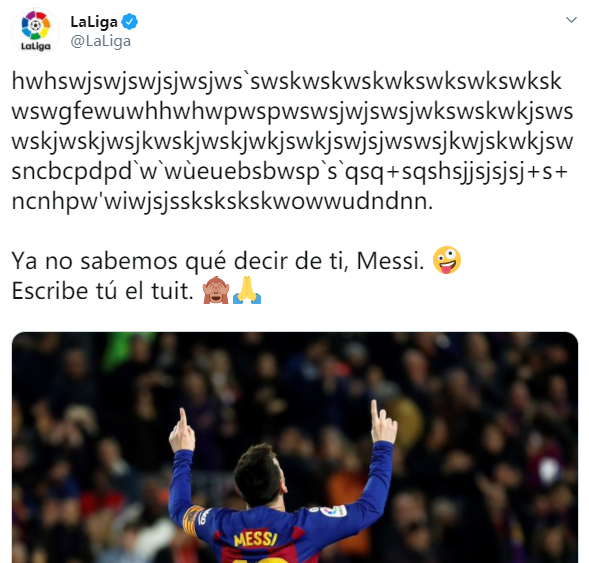Click the LaLiga sleeve patch in the photo

tap(332, 512)
